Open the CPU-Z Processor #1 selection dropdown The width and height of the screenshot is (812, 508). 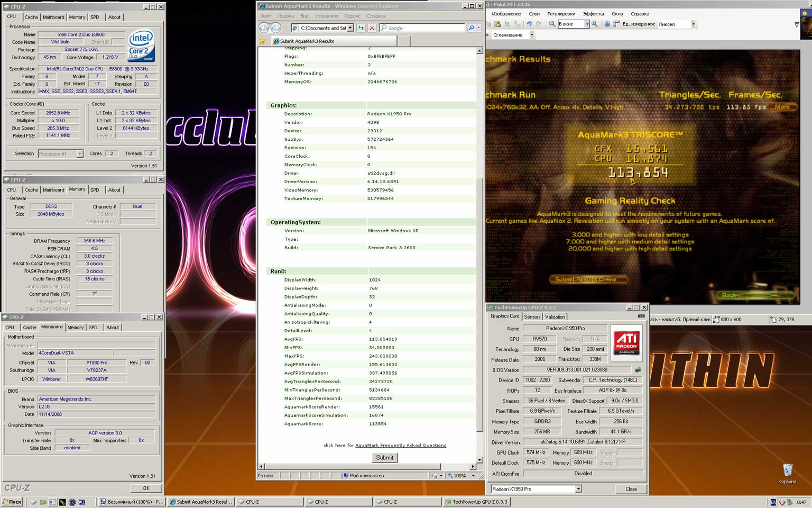click(x=80, y=153)
